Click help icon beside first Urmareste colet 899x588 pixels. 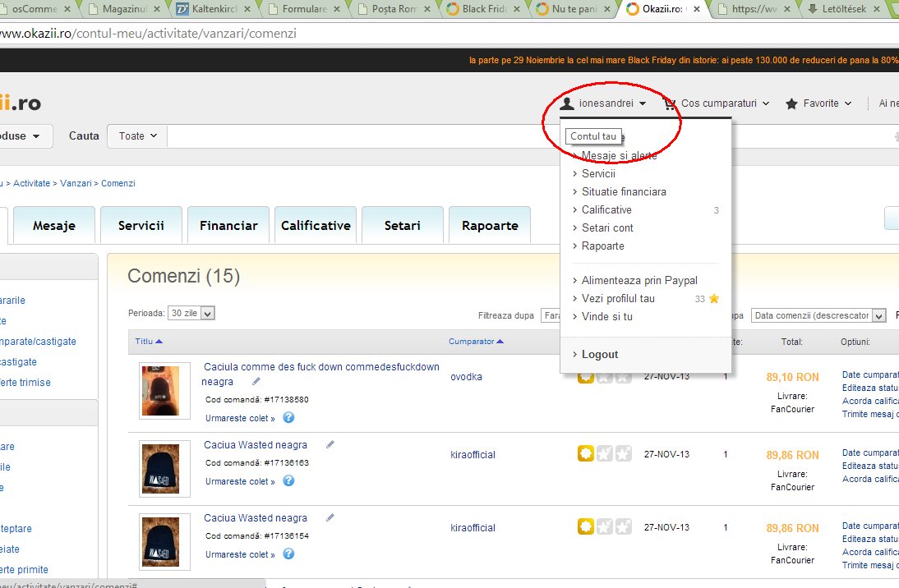[288, 417]
